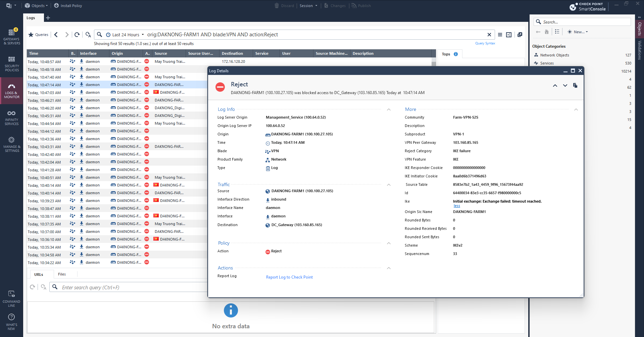The height and width of the screenshot is (337, 644).
Task: Switch to the Files tab
Action: tap(62, 274)
